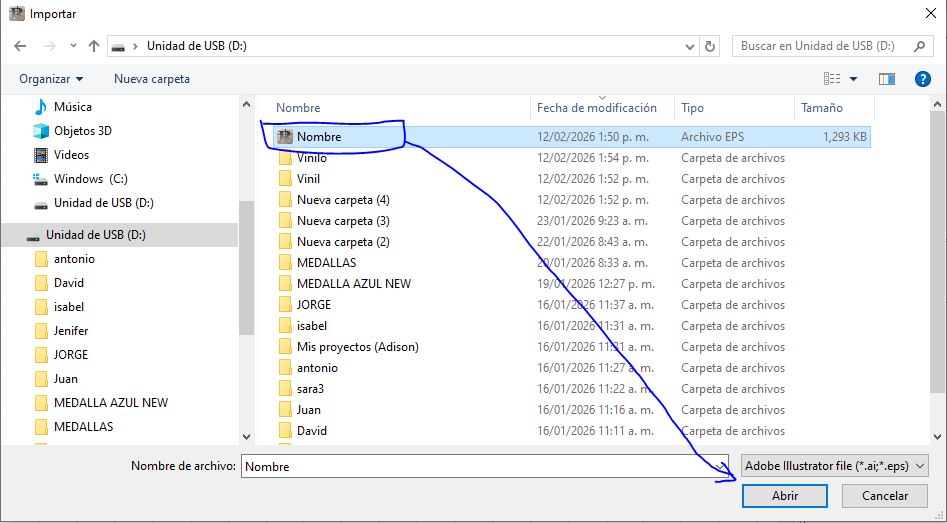The height and width of the screenshot is (523, 947).
Task: Click the Abrir button
Action: pyautogui.click(x=785, y=496)
